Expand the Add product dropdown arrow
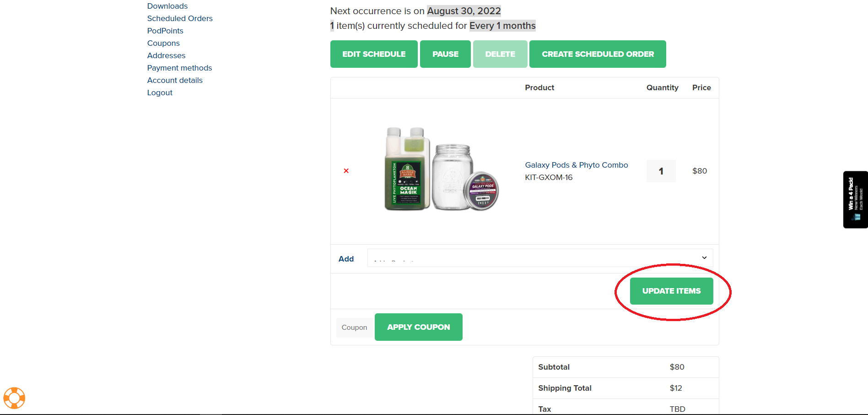 point(704,258)
